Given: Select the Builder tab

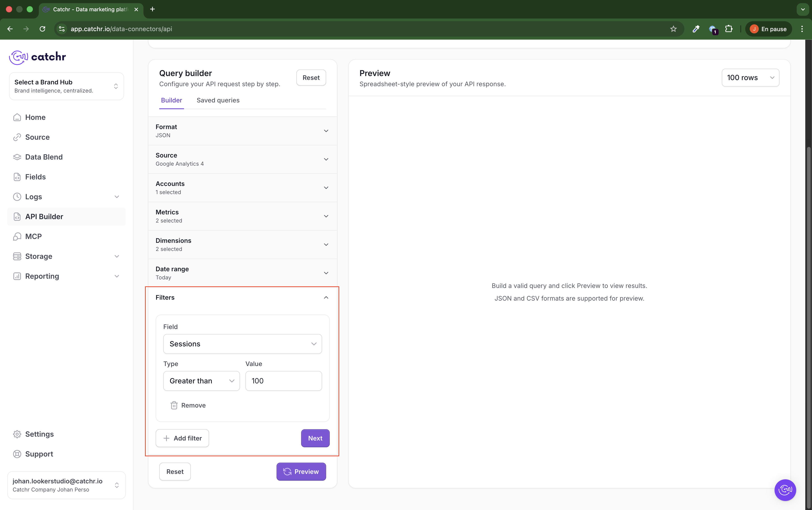Looking at the screenshot, I should [x=171, y=100].
